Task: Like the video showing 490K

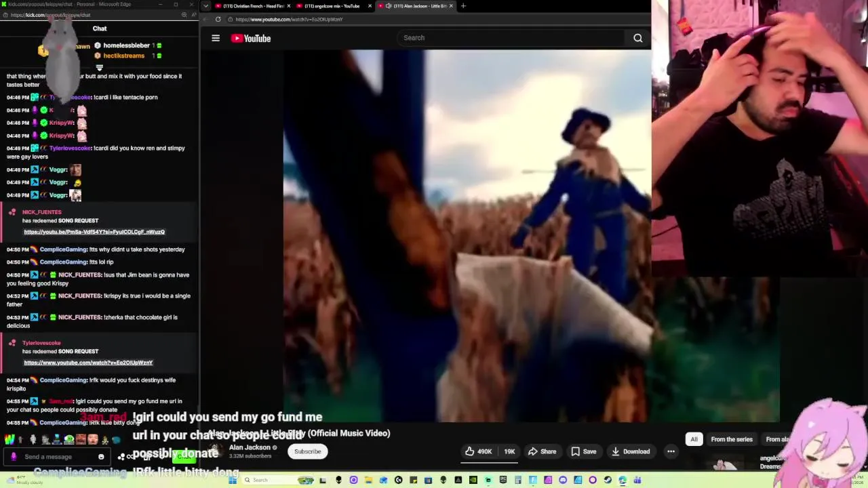Action: 479,451
